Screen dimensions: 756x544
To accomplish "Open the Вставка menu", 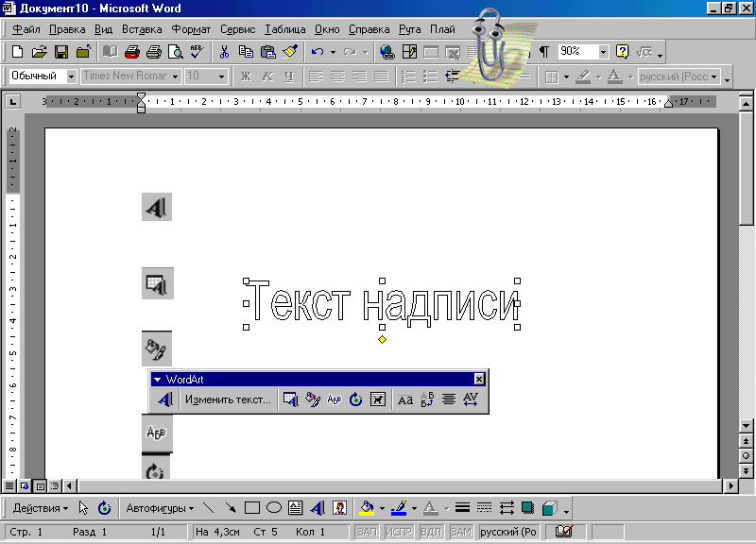I will click(142, 29).
